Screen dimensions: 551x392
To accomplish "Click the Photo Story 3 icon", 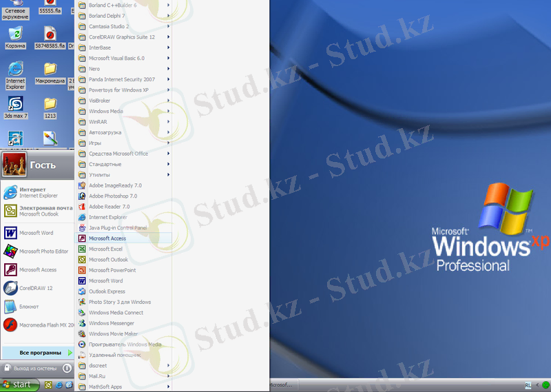I will click(82, 302).
